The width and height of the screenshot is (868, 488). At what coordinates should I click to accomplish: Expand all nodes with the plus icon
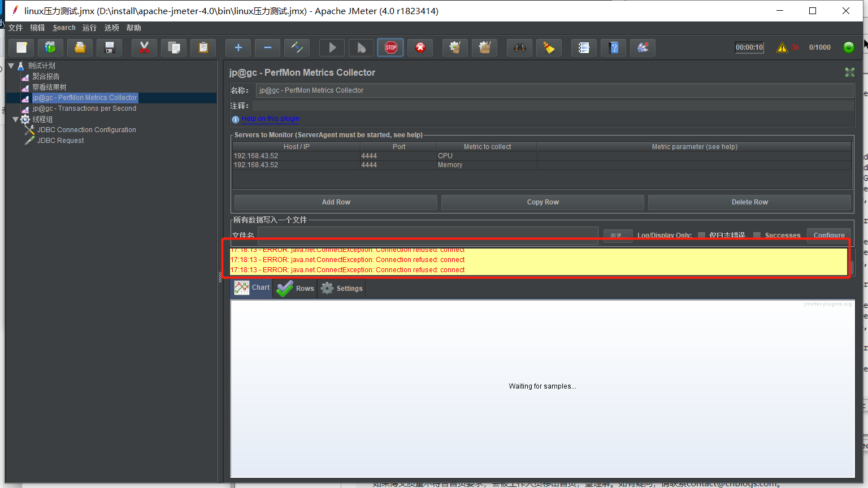pyautogui.click(x=238, y=47)
